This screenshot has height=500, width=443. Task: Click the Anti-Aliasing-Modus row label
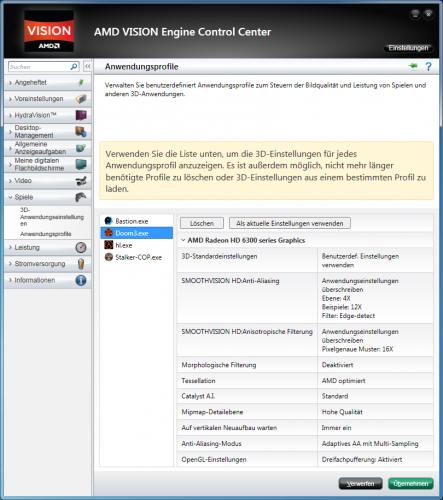tap(211, 444)
